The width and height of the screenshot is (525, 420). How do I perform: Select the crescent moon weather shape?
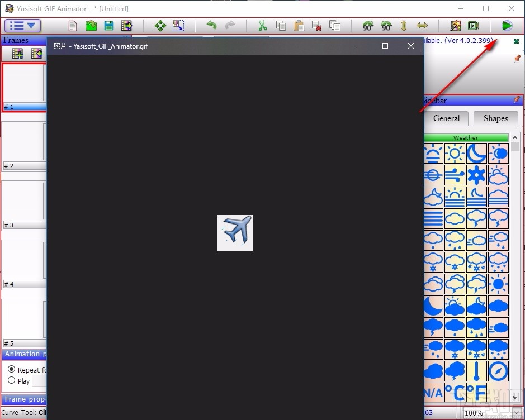point(477,153)
